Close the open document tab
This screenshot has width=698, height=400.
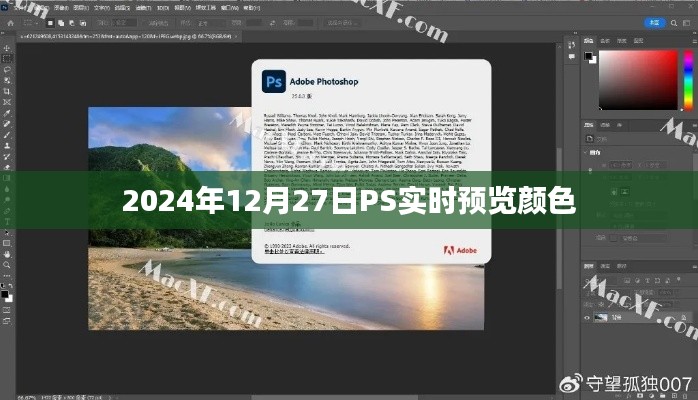236,36
